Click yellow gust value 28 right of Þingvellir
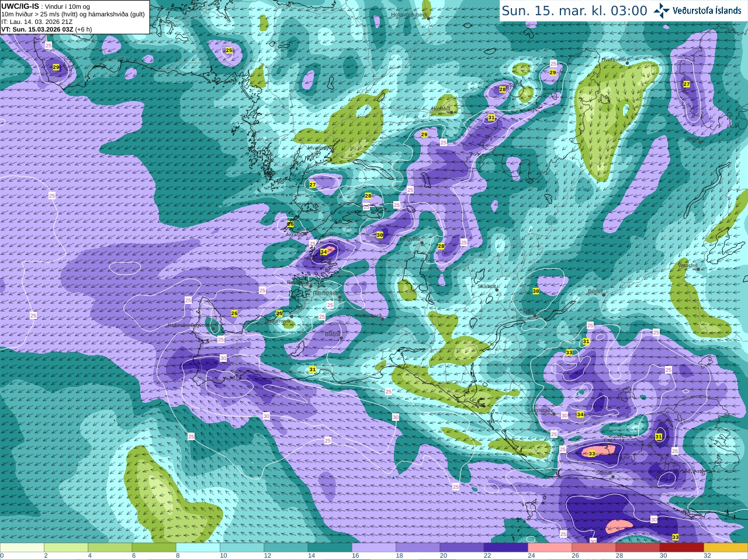748x560 pixels. point(441,246)
